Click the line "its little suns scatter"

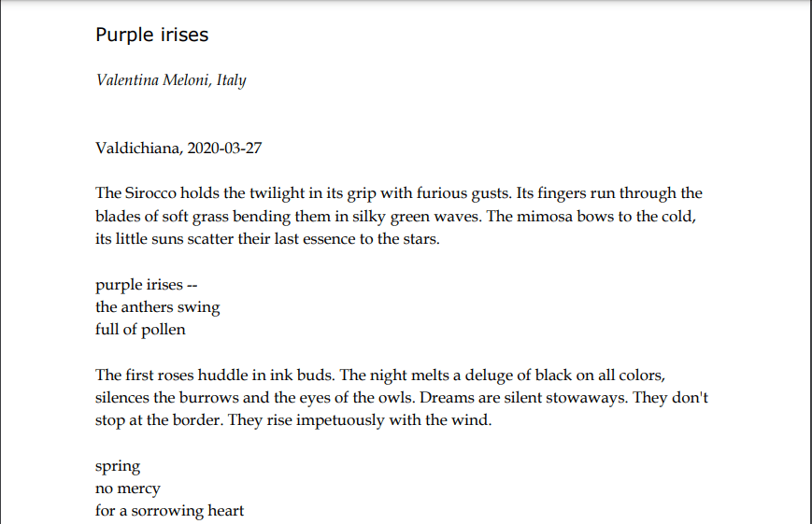[x=266, y=238]
